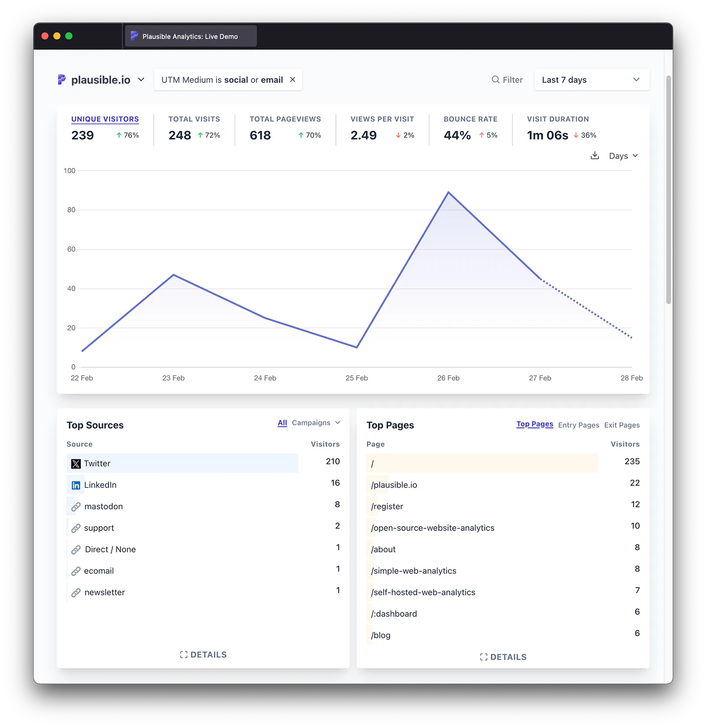706x728 pixels.
Task: Click the 25 Feb low point on chart
Action: click(x=357, y=347)
